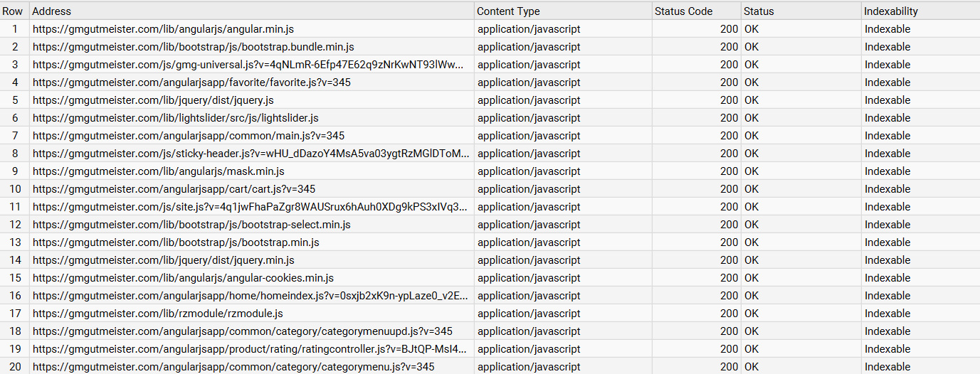Select the angular.min.js address in row 1
The width and height of the screenshot is (980, 374).
(x=163, y=29)
